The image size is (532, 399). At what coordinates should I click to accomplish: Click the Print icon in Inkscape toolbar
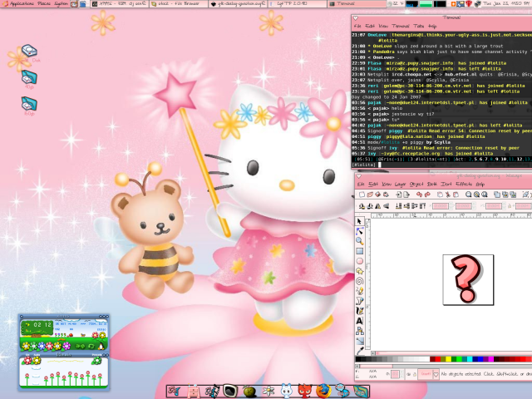pyautogui.click(x=386, y=195)
